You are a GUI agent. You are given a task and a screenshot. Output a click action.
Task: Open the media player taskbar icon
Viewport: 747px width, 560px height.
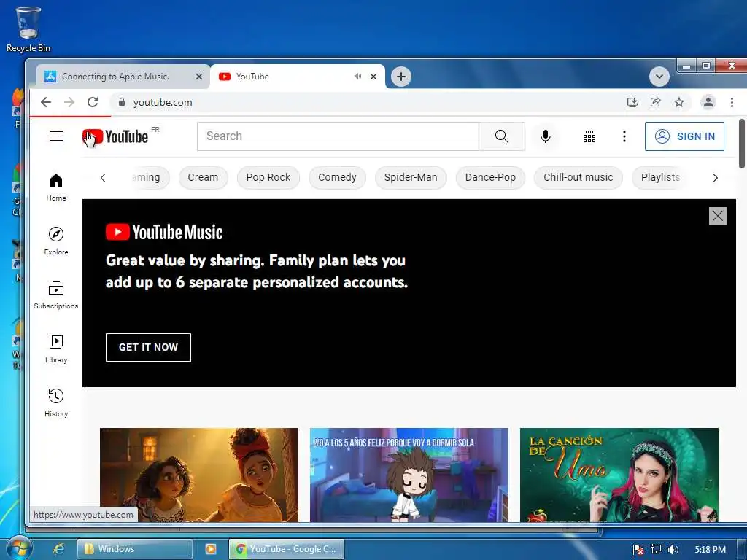point(211,549)
